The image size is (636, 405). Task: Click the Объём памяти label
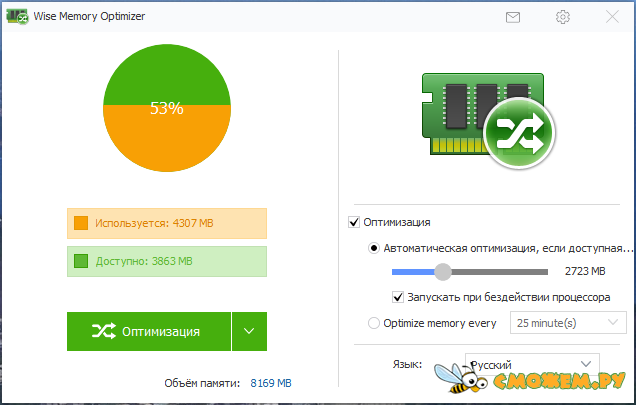[x=202, y=383]
